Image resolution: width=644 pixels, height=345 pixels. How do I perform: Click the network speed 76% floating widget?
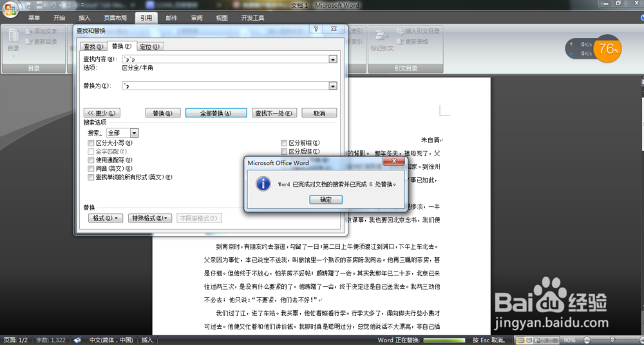(594, 49)
